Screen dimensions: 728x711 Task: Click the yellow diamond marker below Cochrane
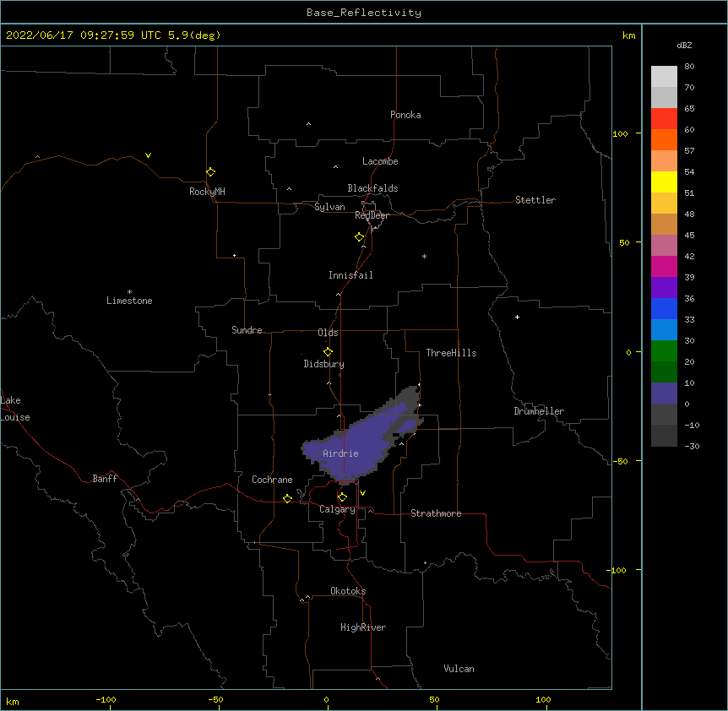coord(287,499)
